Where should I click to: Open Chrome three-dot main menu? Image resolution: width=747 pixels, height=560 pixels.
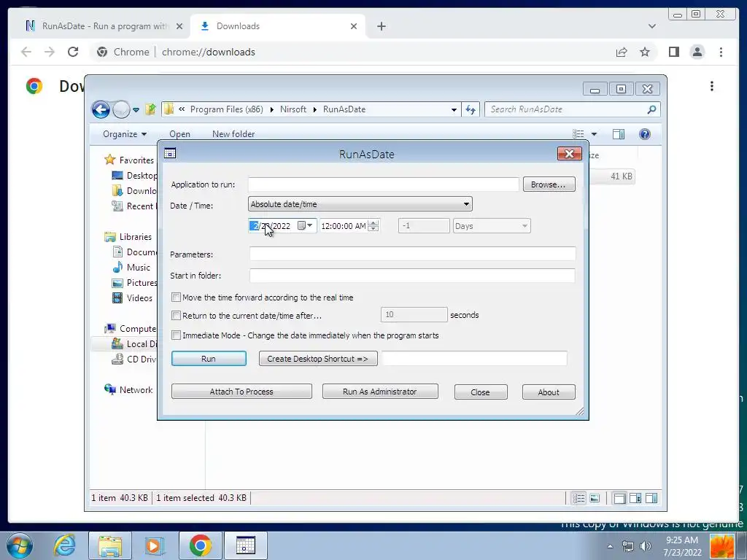coord(721,52)
